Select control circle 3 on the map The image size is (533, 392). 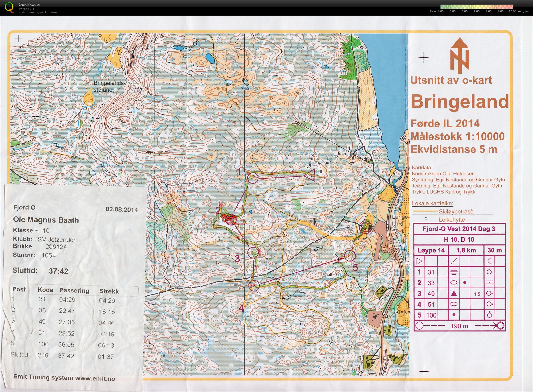pyautogui.click(x=253, y=253)
